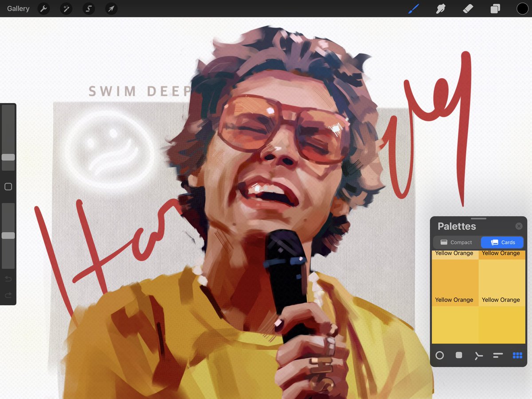This screenshot has height=399, width=532.
Task: Open the Disc color picker tab
Action: pos(439,355)
